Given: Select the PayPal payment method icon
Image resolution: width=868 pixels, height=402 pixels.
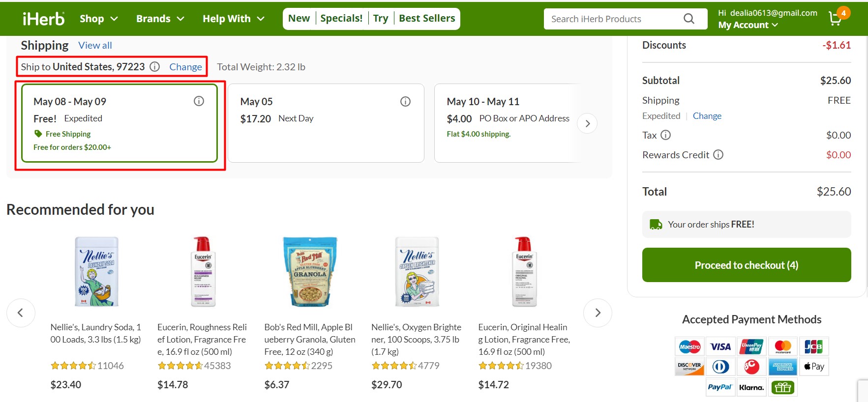Looking at the screenshot, I should [720, 387].
